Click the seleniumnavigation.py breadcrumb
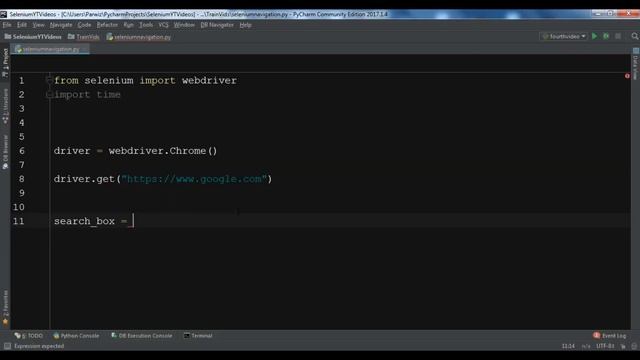This screenshot has height=360, width=640. click(138, 37)
